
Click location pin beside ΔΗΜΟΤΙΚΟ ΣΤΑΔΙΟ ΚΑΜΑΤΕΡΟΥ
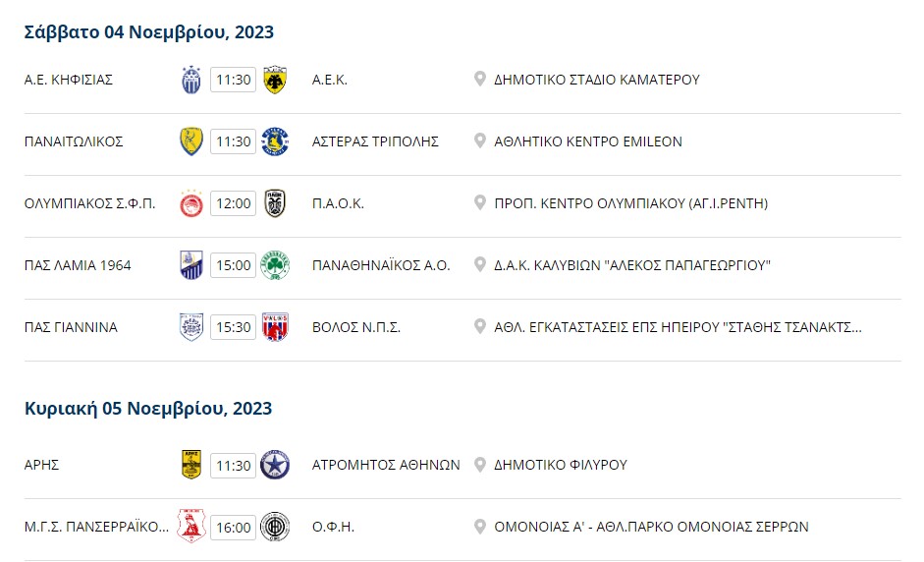tap(480, 79)
